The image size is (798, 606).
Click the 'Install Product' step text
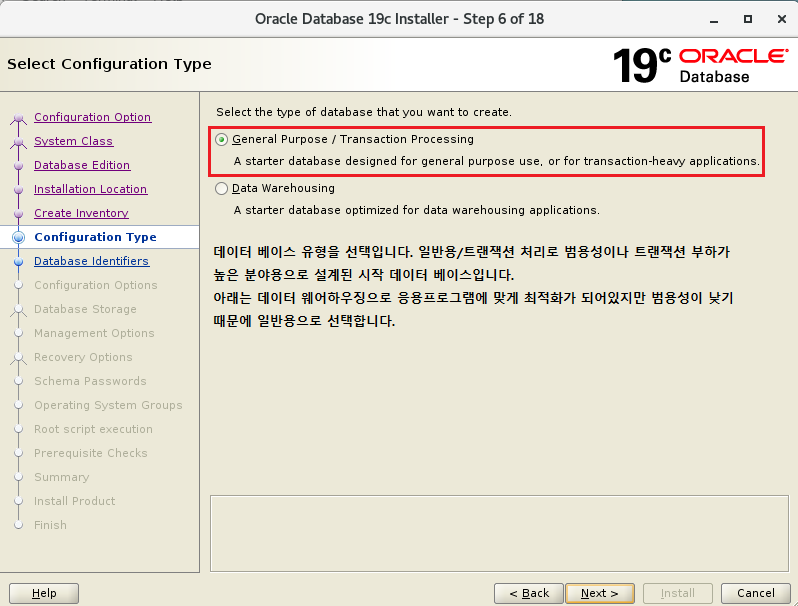74,501
